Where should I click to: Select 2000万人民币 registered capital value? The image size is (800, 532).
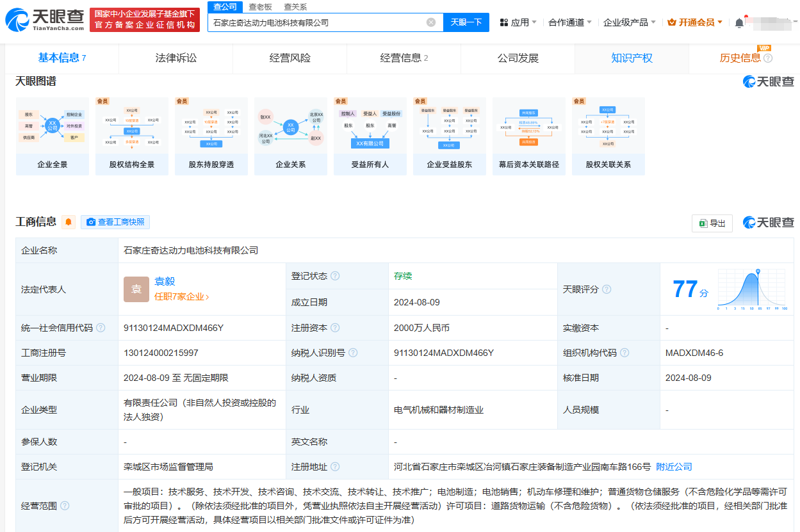[421, 328]
